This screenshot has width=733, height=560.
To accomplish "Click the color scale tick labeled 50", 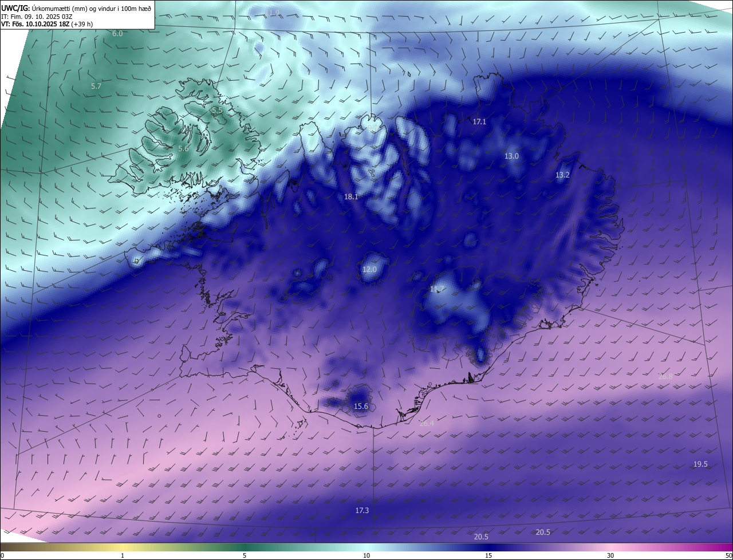I will click(x=728, y=555).
